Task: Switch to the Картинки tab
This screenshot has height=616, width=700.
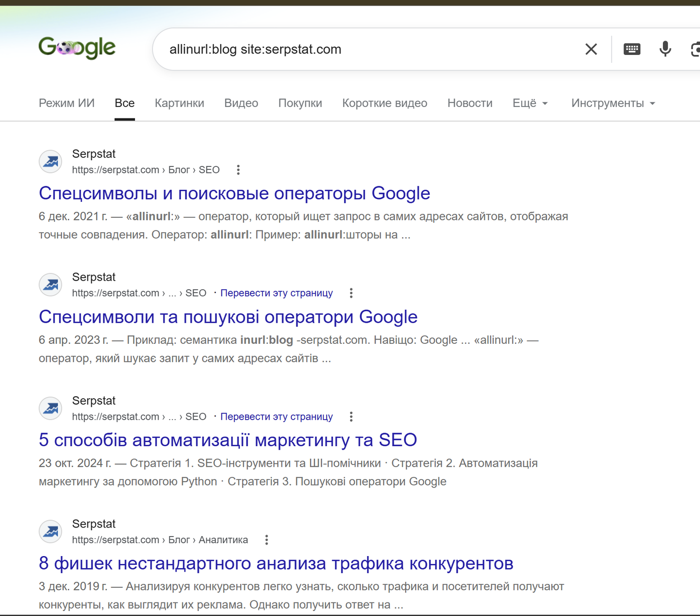Action: 179,103
